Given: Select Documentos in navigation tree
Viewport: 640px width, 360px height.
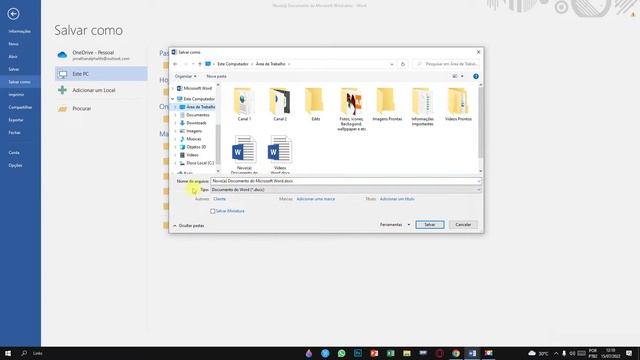Looking at the screenshot, I should [194, 115].
